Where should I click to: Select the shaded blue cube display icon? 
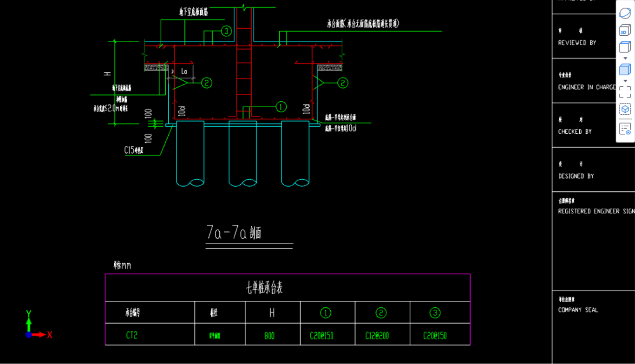click(625, 70)
